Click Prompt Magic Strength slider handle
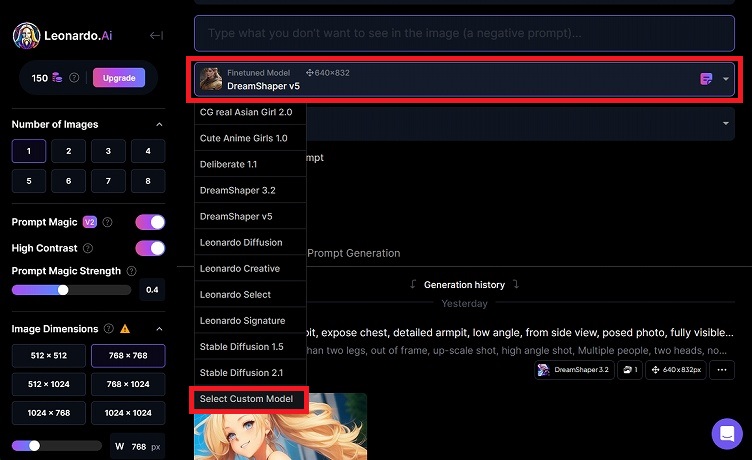Screen dimensions: 752x460 [63, 290]
